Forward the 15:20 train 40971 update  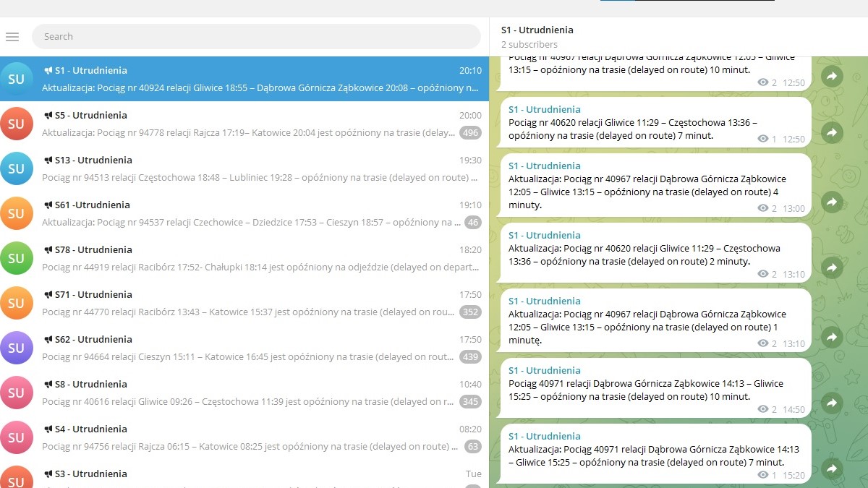click(x=832, y=468)
